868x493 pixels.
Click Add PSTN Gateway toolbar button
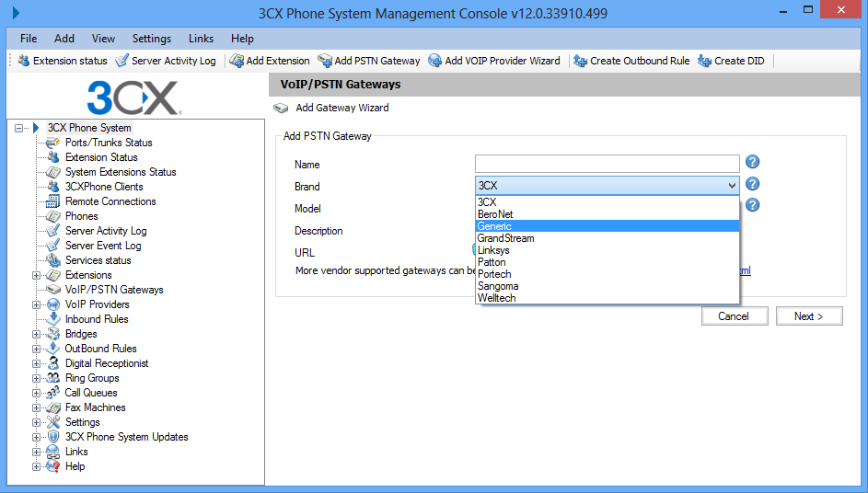[x=369, y=61]
